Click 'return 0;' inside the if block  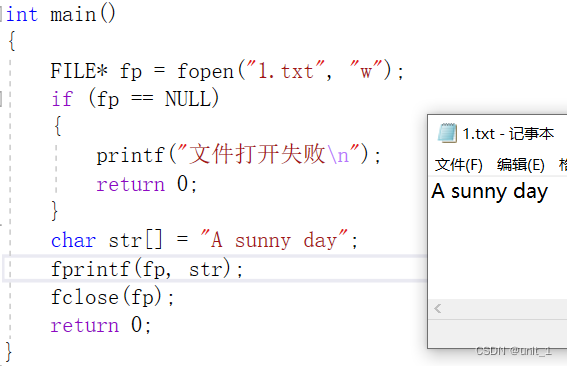tap(146, 184)
